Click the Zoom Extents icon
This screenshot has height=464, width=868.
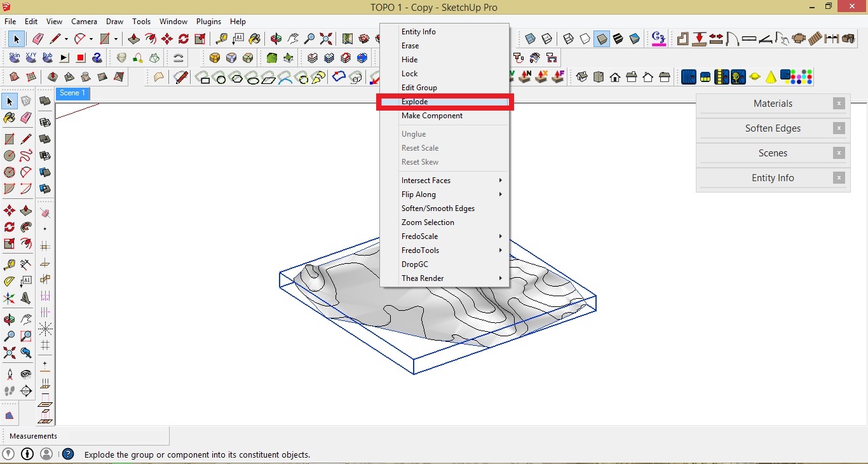click(x=325, y=39)
